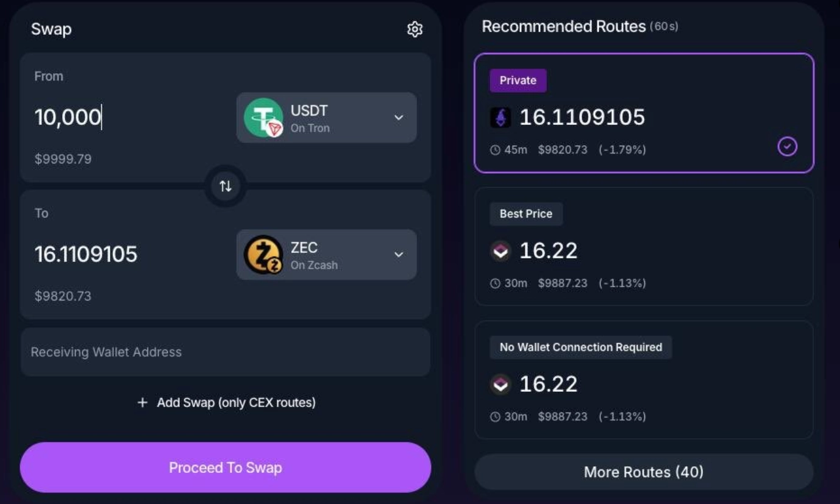
Task: Click the Best Price tag label
Action: pyautogui.click(x=525, y=214)
